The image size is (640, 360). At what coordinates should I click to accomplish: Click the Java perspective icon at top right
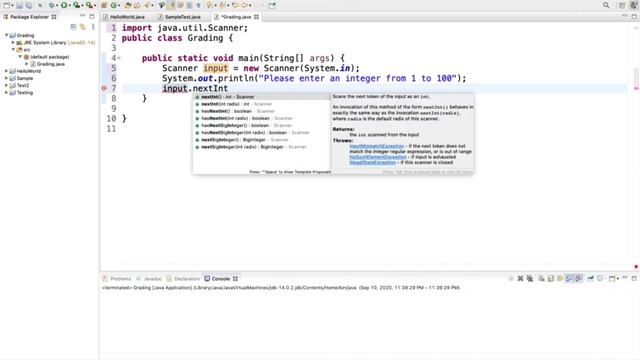pos(634,5)
